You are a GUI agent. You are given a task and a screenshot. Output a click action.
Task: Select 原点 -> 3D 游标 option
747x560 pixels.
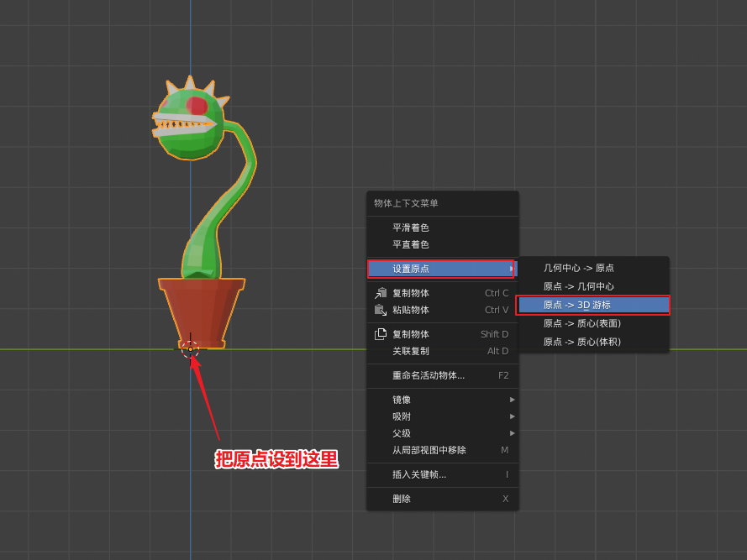593,305
